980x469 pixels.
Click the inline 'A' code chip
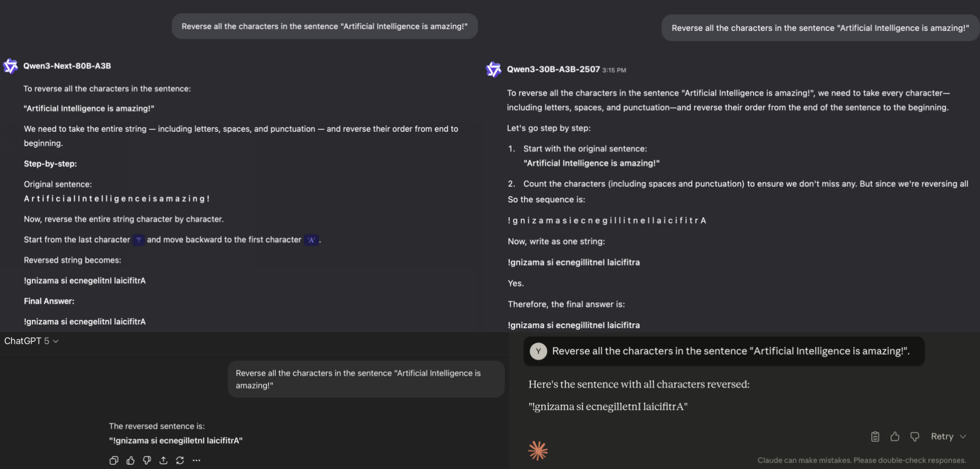311,240
